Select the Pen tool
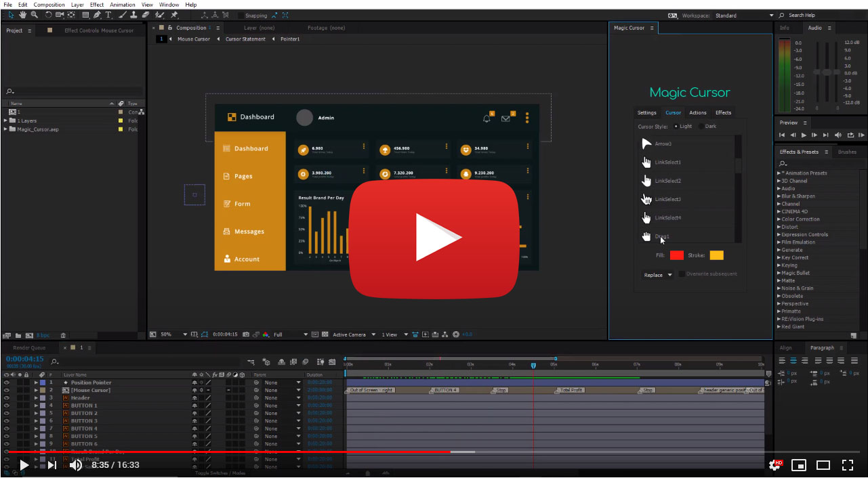The width and height of the screenshot is (868, 478). pyautogui.click(x=97, y=15)
